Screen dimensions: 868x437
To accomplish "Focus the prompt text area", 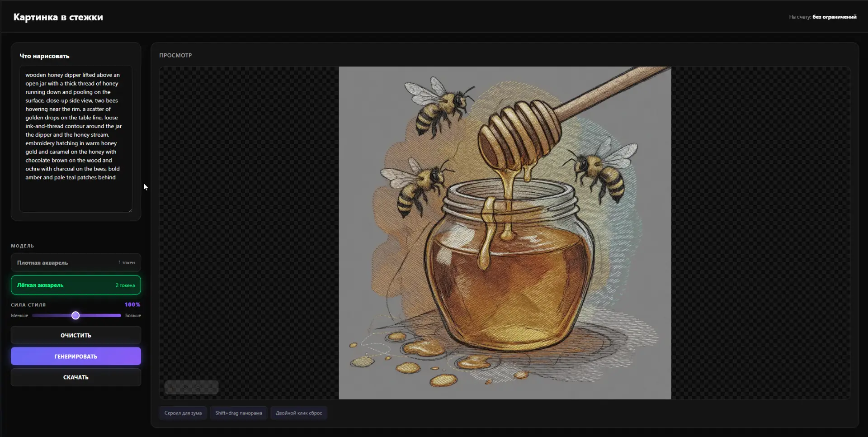I will click(76, 139).
